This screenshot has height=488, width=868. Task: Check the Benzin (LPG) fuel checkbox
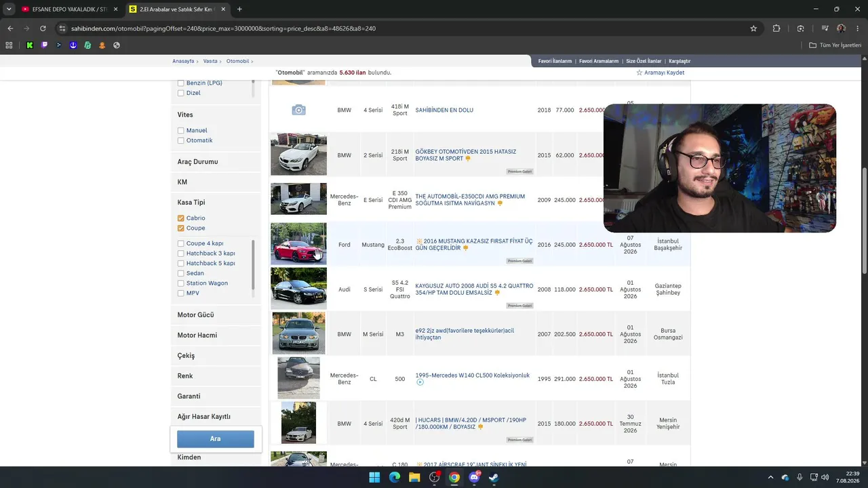coord(181,83)
